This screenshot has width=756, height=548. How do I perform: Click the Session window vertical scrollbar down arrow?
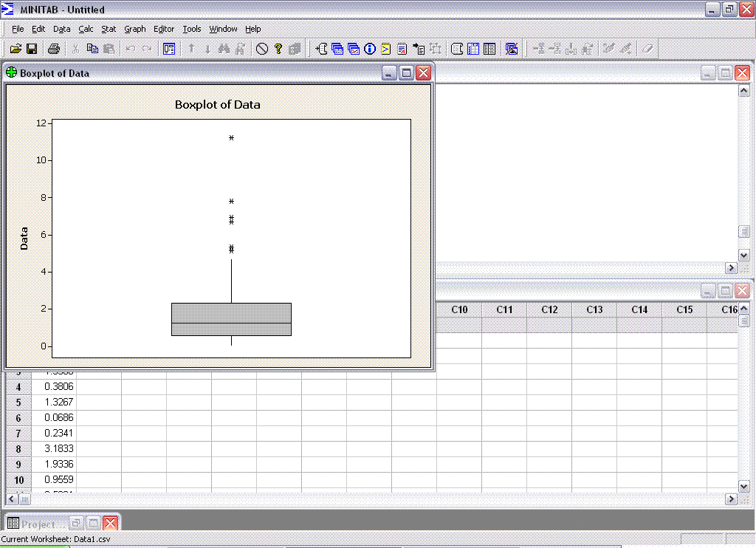tap(743, 255)
